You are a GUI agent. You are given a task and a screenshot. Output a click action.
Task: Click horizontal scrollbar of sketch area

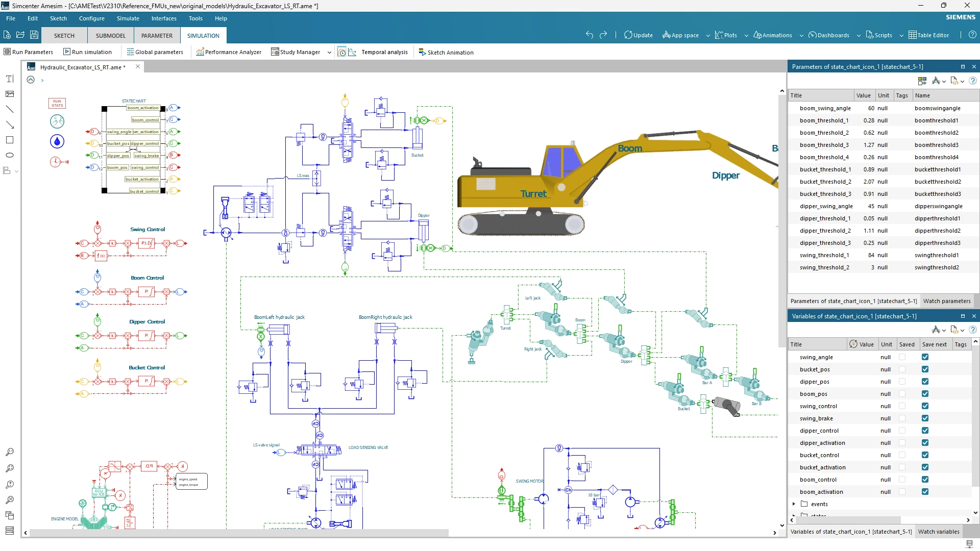240,533
